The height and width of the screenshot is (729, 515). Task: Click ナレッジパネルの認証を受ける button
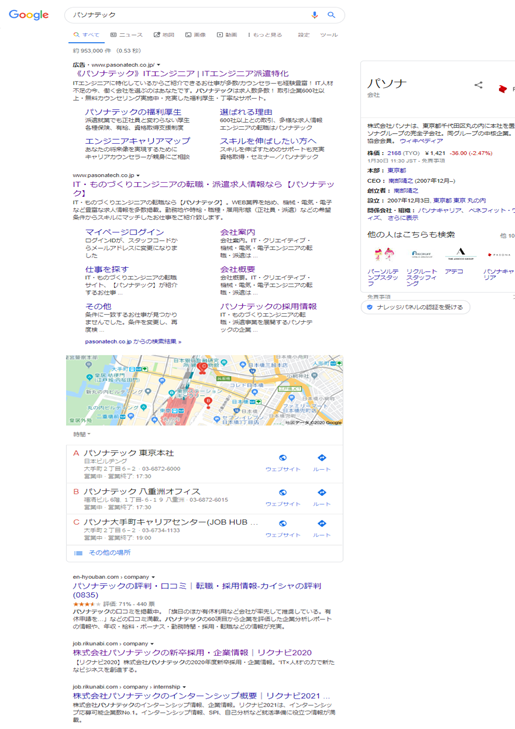tap(416, 307)
